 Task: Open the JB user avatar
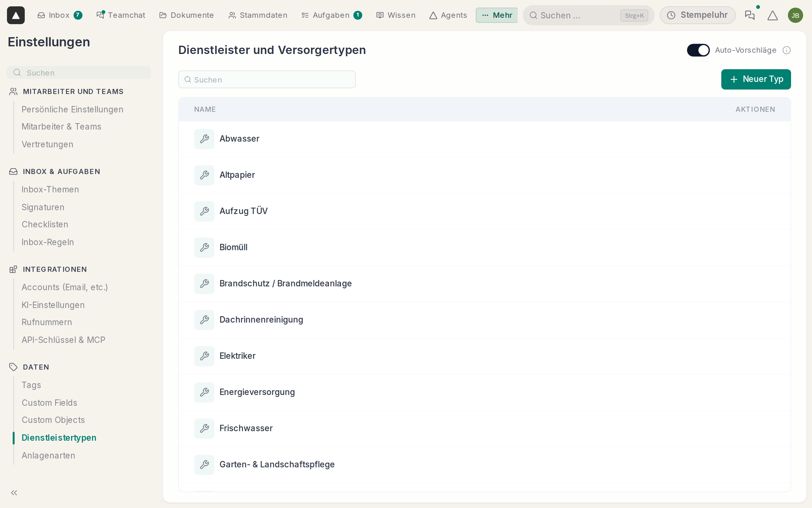795,15
